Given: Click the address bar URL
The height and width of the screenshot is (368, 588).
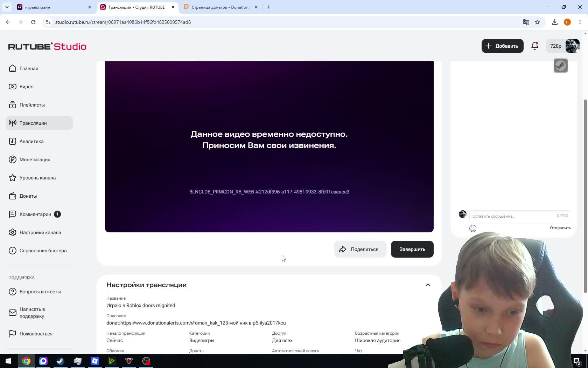Looking at the screenshot, I should coord(123,22).
